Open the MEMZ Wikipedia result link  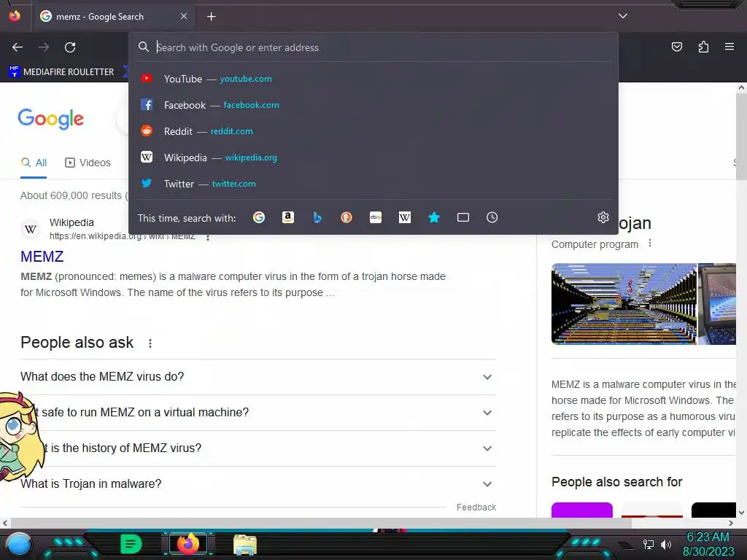pyautogui.click(x=42, y=257)
